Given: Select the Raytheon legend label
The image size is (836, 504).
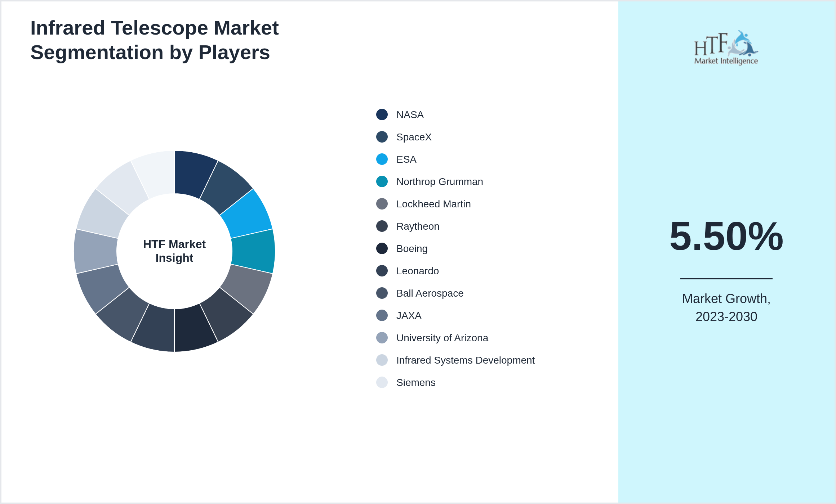Looking at the screenshot, I should [418, 226].
